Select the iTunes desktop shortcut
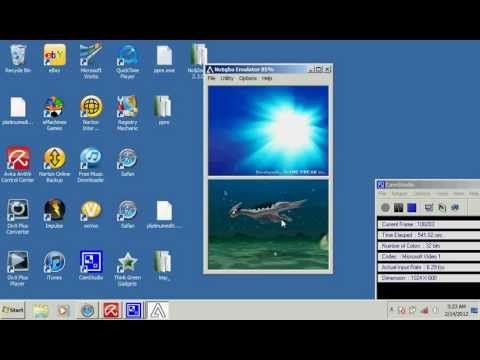The width and height of the screenshot is (480, 360). [x=54, y=266]
